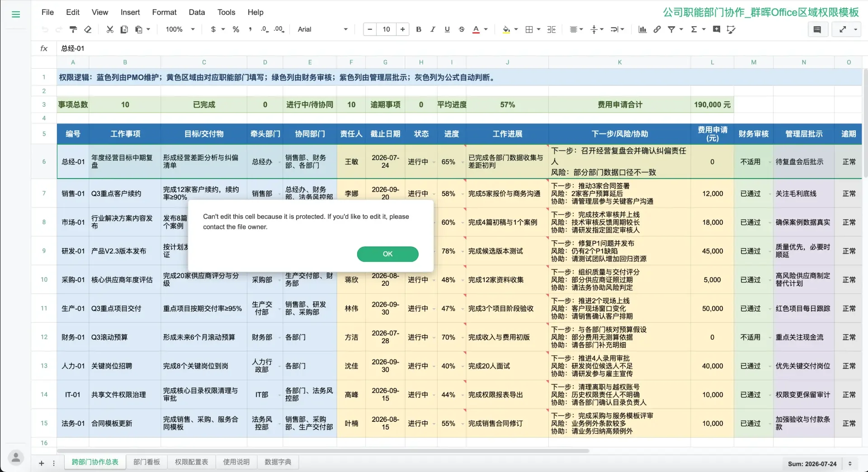Open the File menu
The image size is (868, 472).
(47, 12)
